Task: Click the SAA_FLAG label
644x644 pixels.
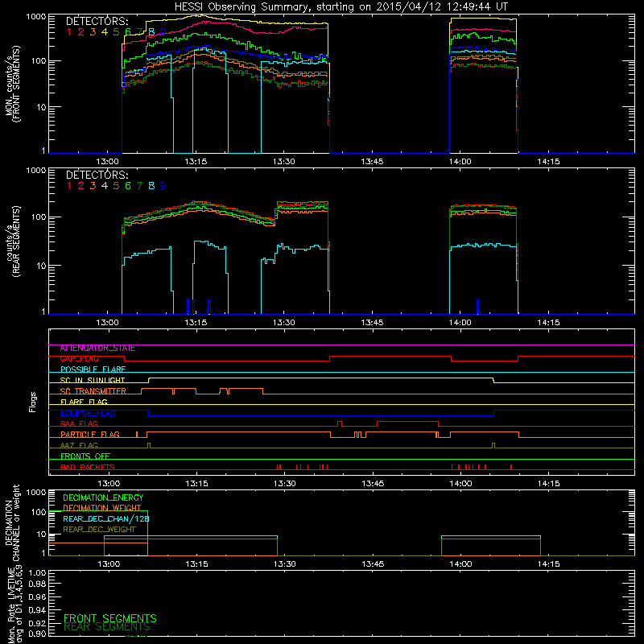Action: (x=79, y=424)
